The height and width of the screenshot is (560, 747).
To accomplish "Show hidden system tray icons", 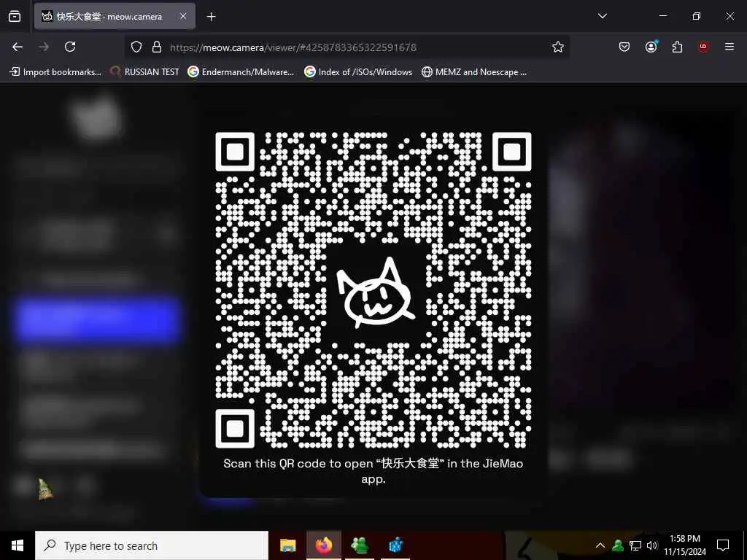I will click(600, 545).
